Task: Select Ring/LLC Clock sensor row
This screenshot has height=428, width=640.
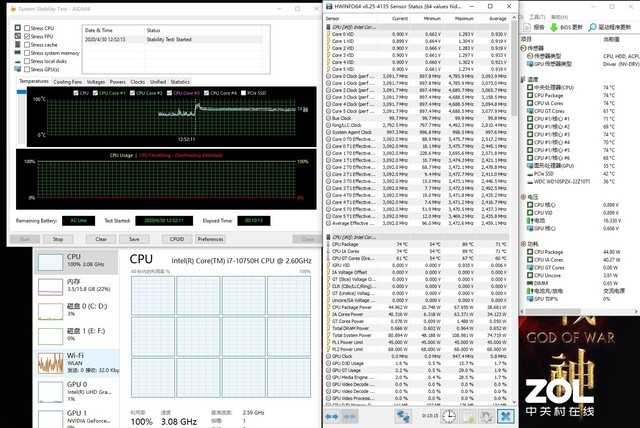Action: click(417, 125)
